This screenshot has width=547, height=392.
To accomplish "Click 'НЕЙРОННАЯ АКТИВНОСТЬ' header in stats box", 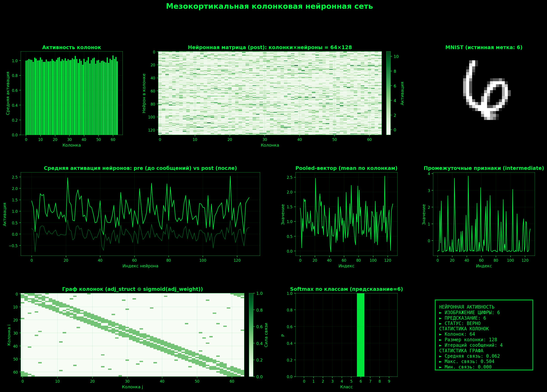I will (x=466, y=307).
